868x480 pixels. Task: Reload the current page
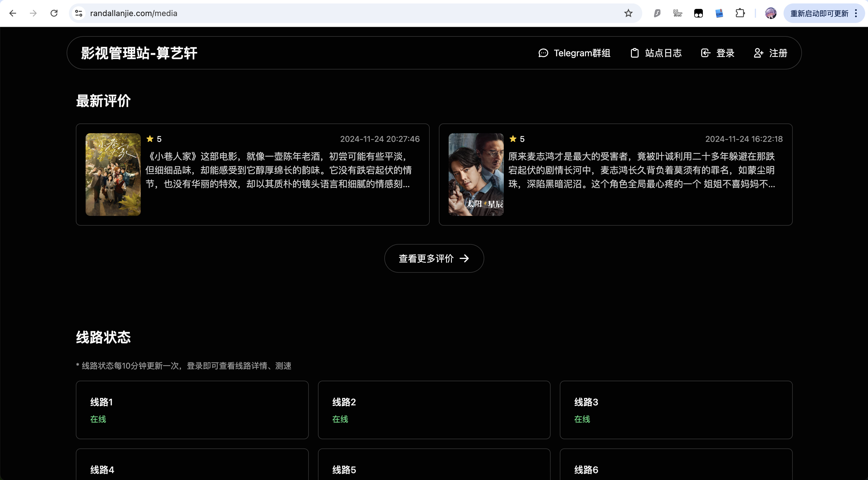click(x=54, y=13)
